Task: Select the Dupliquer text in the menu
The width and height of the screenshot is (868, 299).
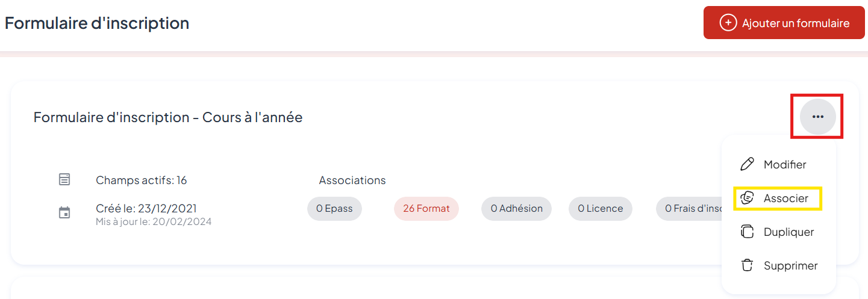Action: (788, 232)
